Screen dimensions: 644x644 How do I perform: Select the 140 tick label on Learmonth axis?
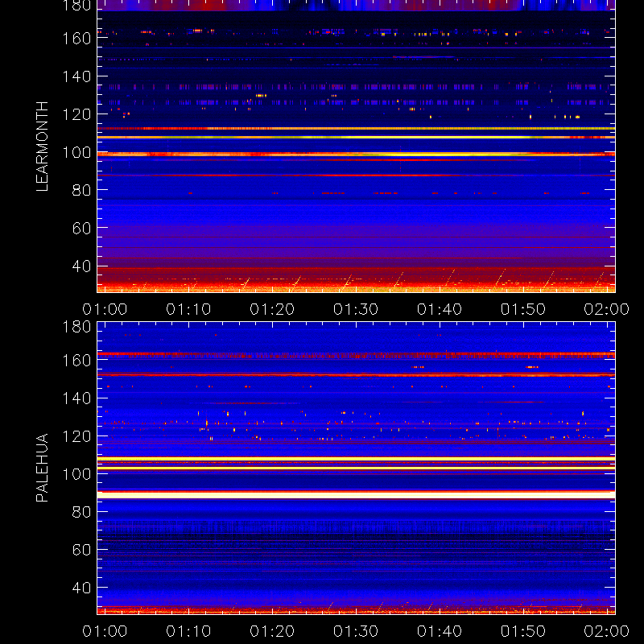pos(76,76)
